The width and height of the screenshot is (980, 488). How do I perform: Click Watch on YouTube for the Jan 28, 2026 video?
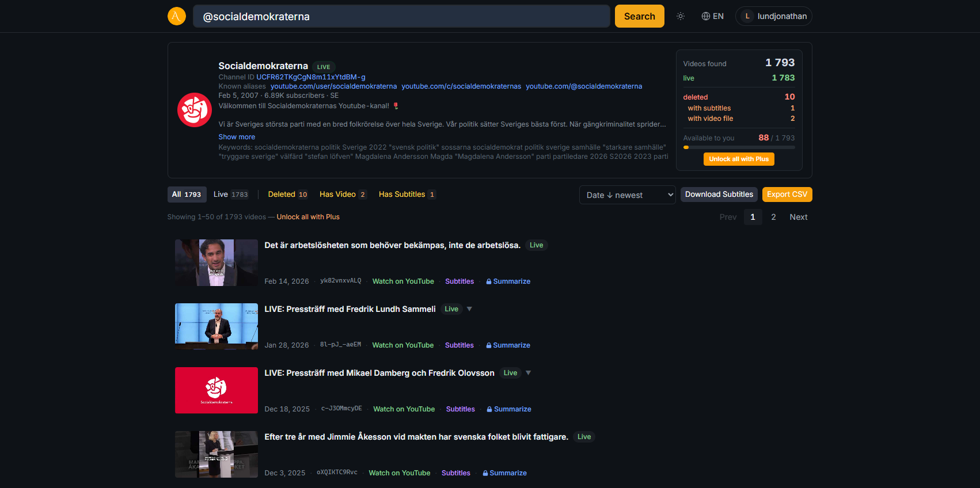[403, 345]
